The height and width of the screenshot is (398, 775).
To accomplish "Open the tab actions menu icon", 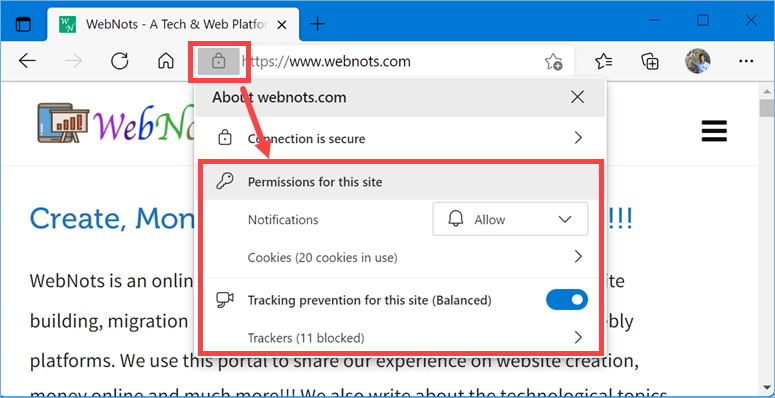I will click(x=23, y=24).
